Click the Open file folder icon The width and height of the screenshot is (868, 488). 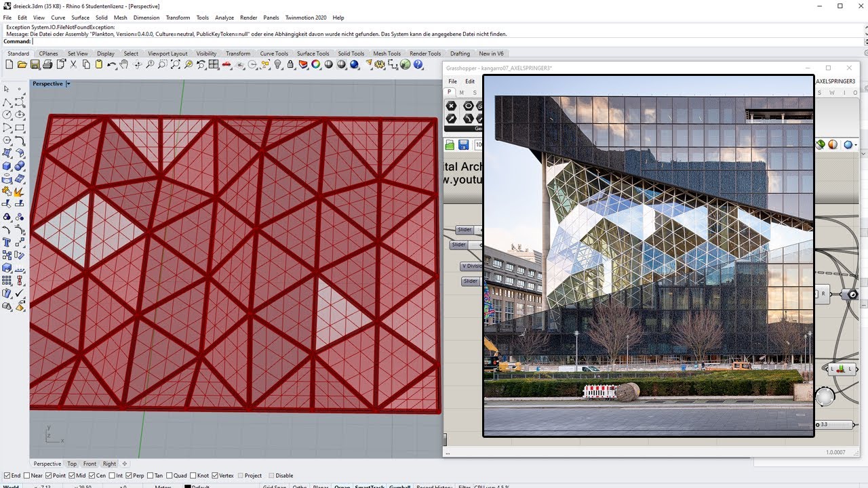[22, 64]
